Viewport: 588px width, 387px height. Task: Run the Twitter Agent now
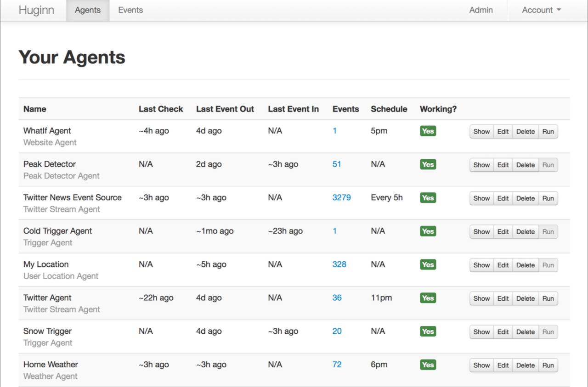(x=548, y=298)
